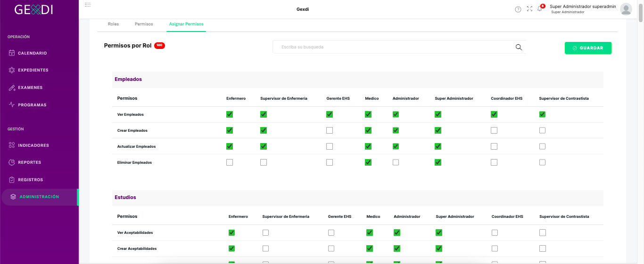
Task: Check Ver Aceptabilidades for Coordinador EHS
Action: pyautogui.click(x=495, y=232)
